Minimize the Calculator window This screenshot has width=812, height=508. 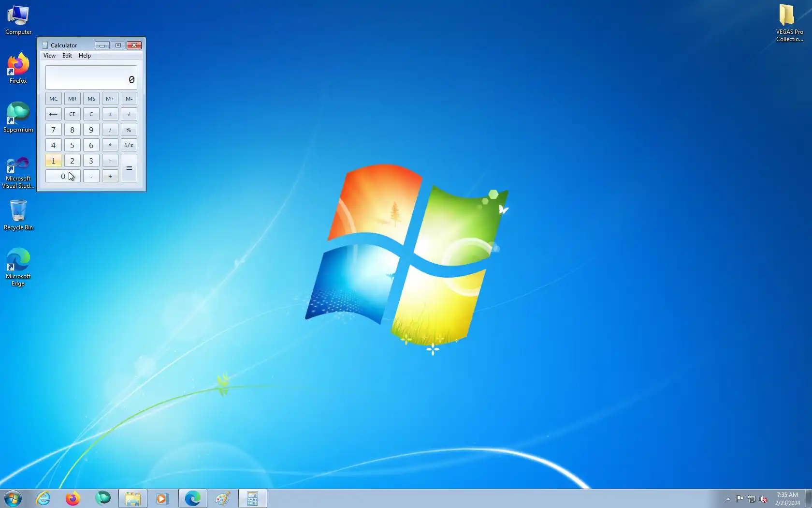[x=102, y=45]
